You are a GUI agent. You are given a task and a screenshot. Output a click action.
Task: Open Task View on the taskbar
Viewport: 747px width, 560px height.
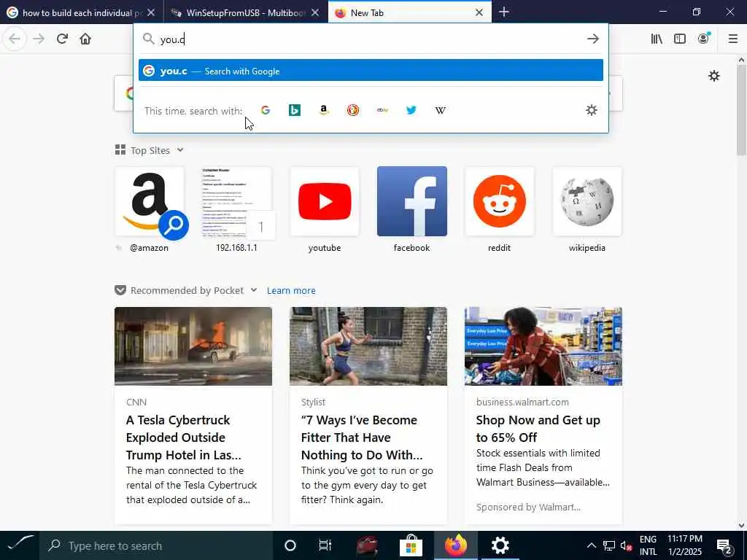point(325,545)
